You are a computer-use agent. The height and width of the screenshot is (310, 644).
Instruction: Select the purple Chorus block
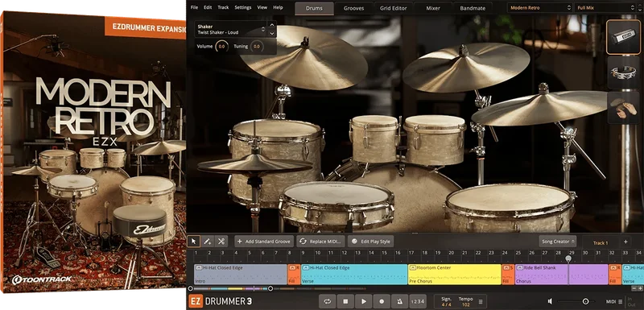561,275
